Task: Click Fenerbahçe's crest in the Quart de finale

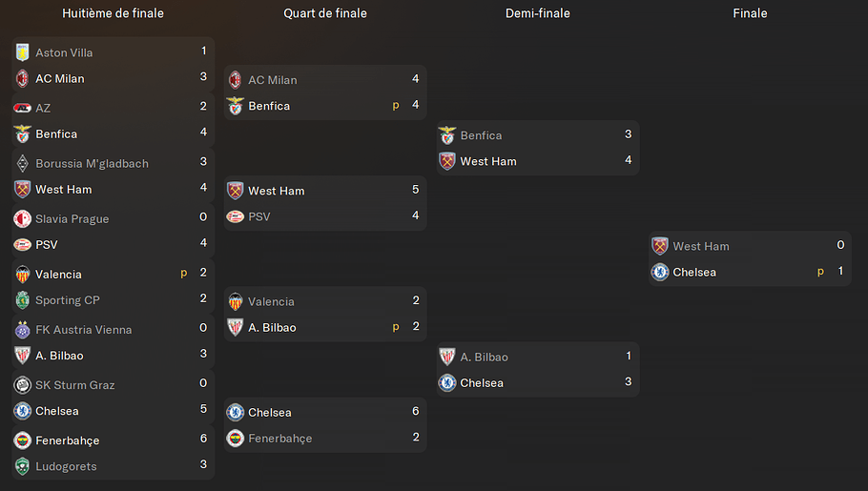Action: [236, 439]
